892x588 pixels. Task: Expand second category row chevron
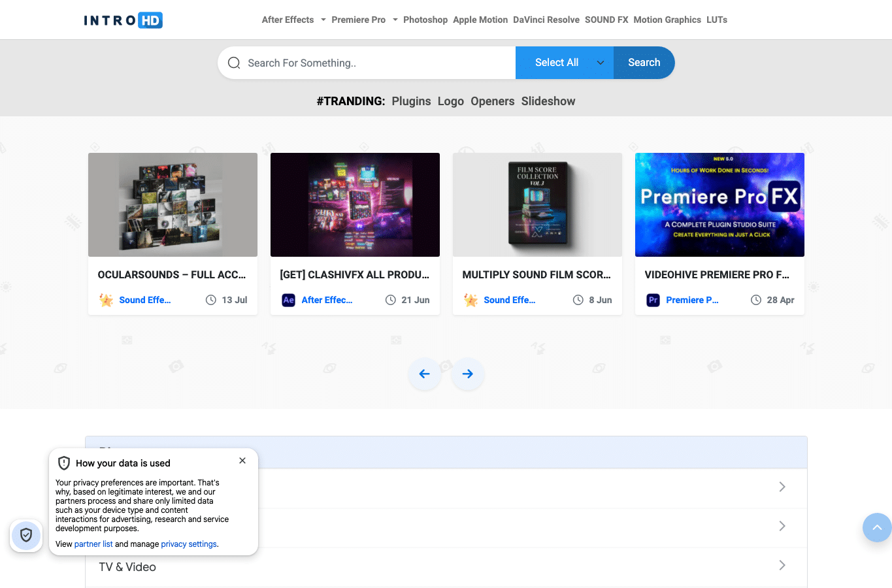pos(782,526)
